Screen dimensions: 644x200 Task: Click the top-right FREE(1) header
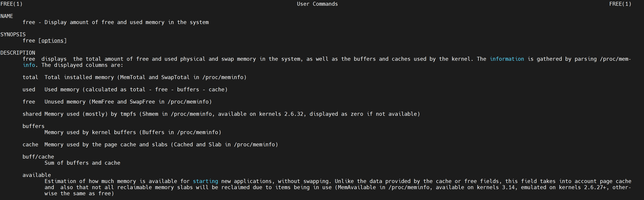point(620,4)
